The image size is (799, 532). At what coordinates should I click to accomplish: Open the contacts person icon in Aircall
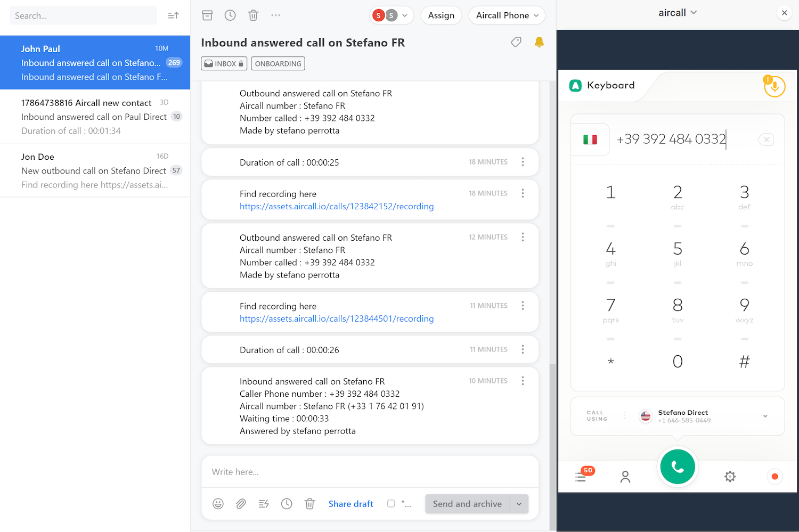point(625,477)
